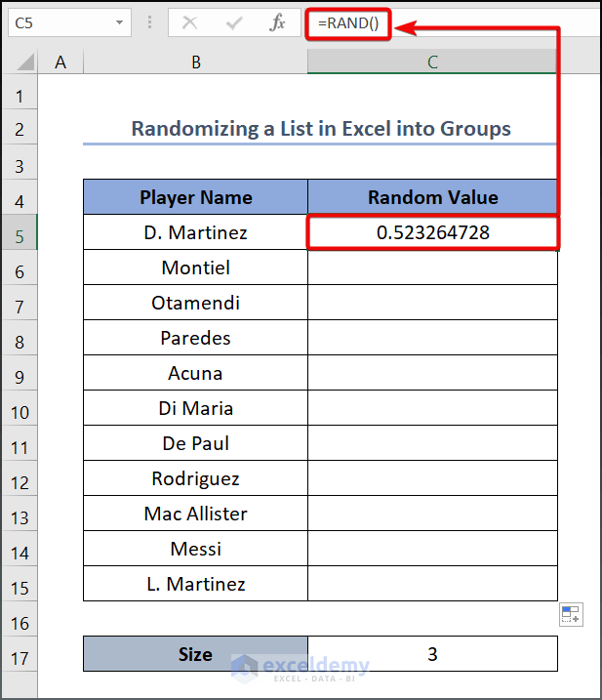This screenshot has width=602, height=700.
Task: Select empty Random Value cell beside Mac Allister
Action: [x=432, y=514]
